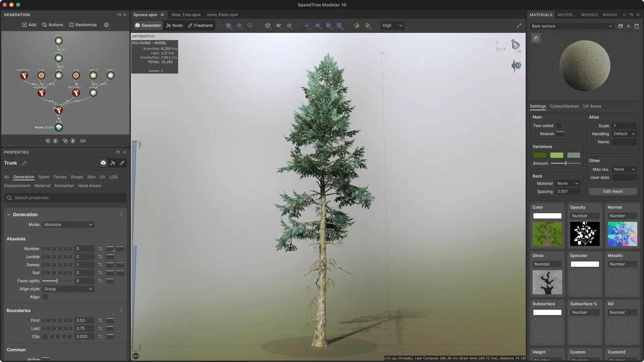Select the Node mode button in viewport toolbar
The width and height of the screenshot is (644, 362).
(174, 25)
